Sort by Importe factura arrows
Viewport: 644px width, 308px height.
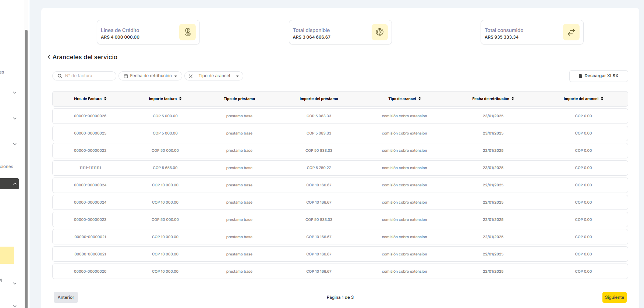(x=180, y=99)
